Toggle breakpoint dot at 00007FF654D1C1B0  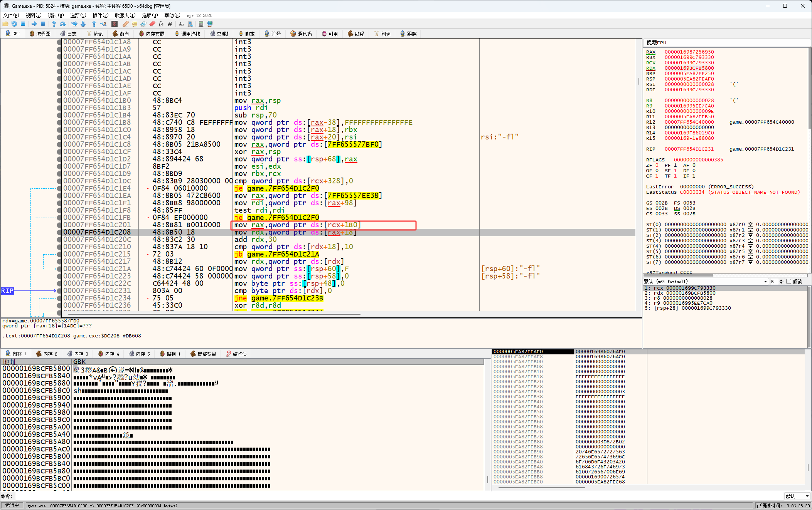click(59, 101)
